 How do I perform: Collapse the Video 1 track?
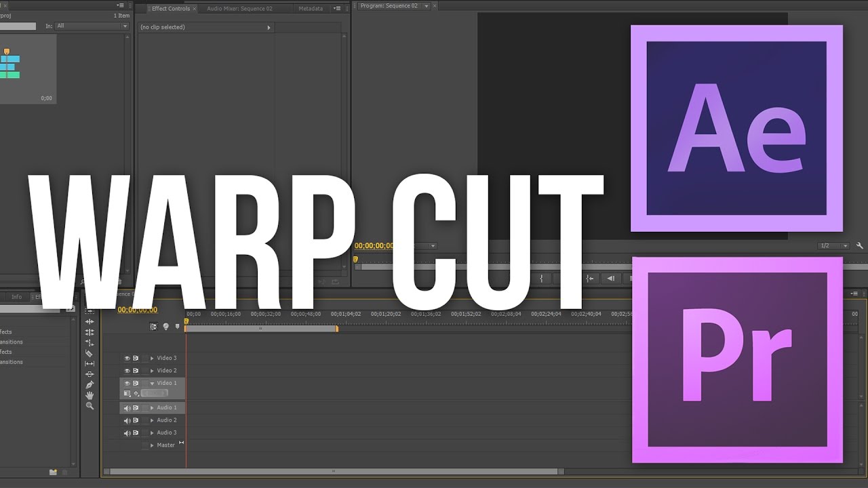tap(152, 383)
